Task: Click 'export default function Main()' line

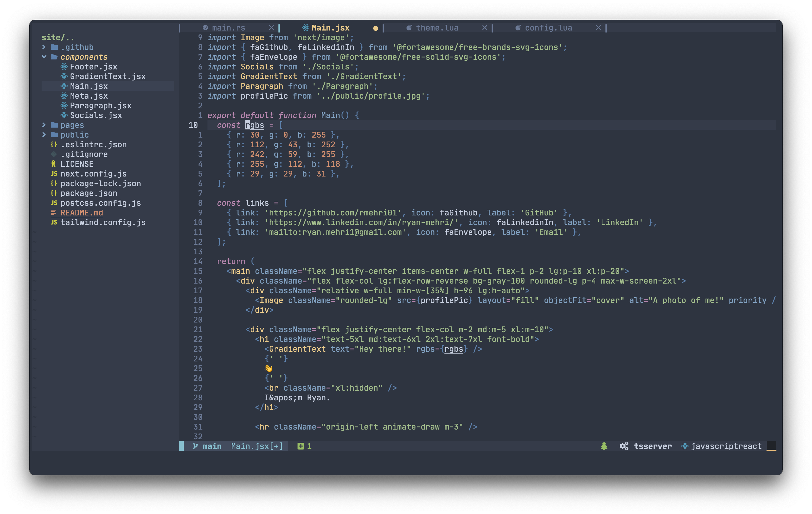Action: 283,115
